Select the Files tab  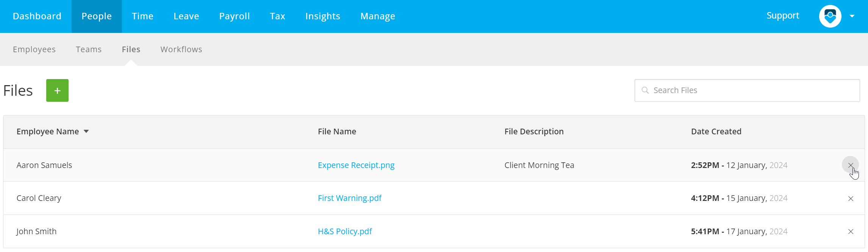click(131, 49)
